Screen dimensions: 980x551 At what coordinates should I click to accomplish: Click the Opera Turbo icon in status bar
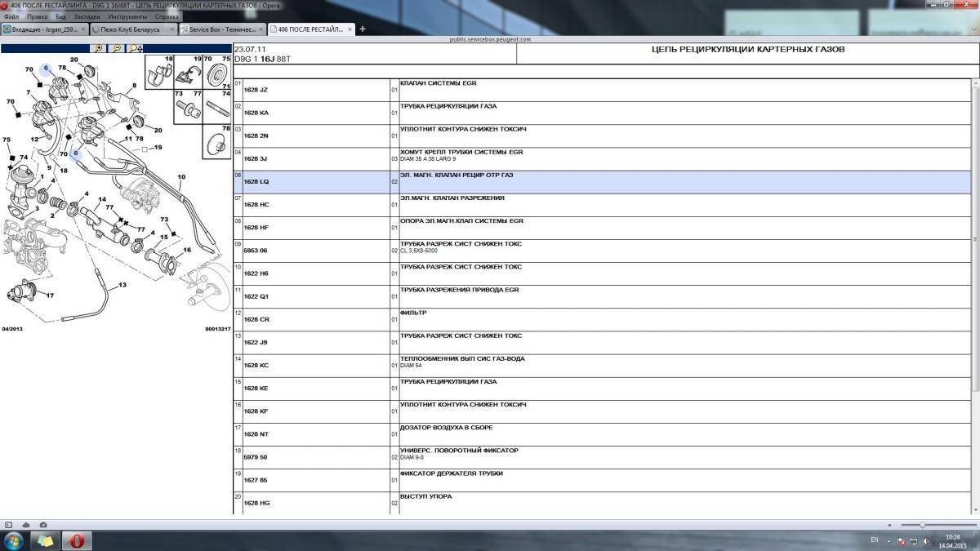pos(42,525)
